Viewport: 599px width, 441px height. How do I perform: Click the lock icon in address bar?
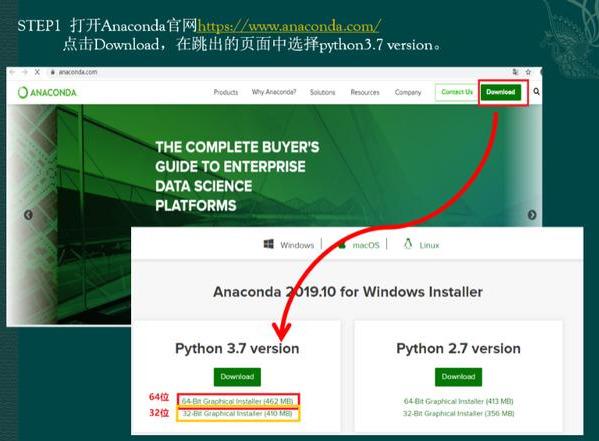pos(53,72)
